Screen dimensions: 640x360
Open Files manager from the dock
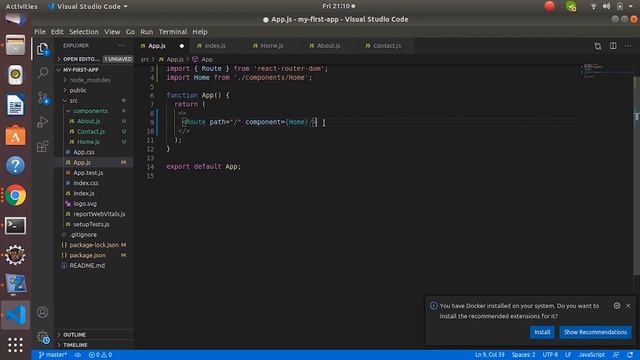[16, 45]
